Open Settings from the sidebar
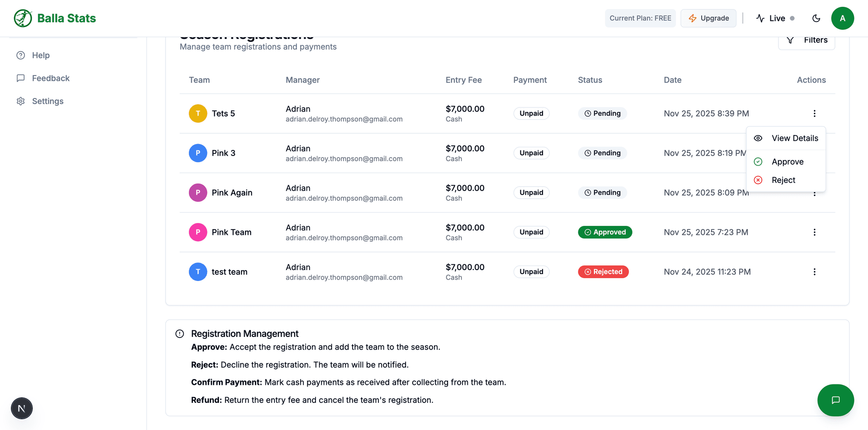This screenshot has height=430, width=868. (x=47, y=101)
